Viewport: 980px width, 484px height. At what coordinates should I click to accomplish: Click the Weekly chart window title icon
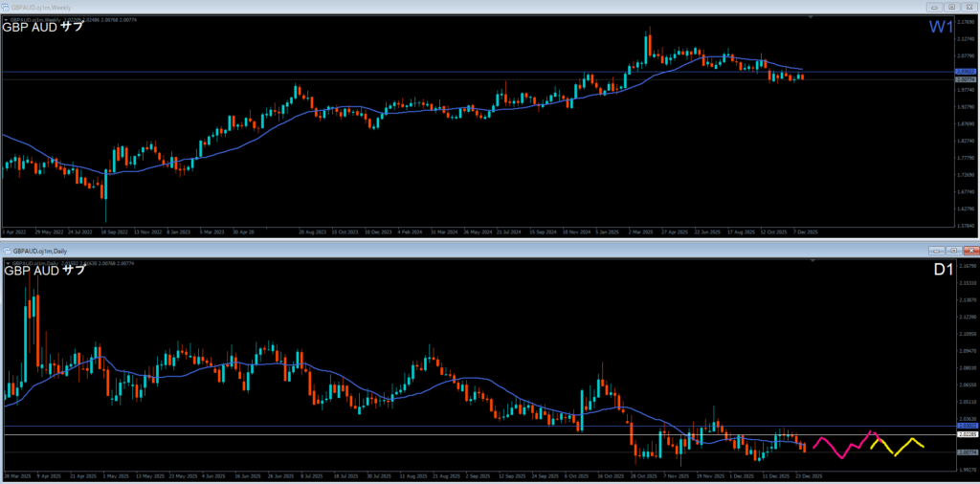point(6,7)
